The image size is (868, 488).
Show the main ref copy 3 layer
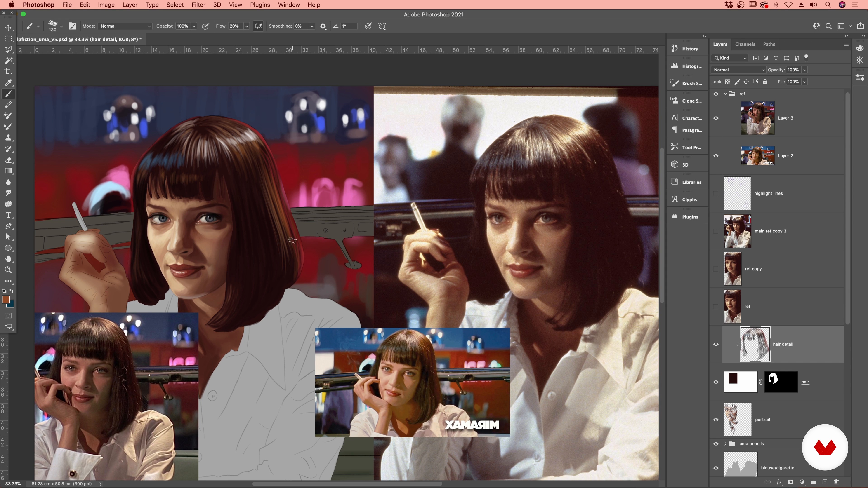point(716,231)
